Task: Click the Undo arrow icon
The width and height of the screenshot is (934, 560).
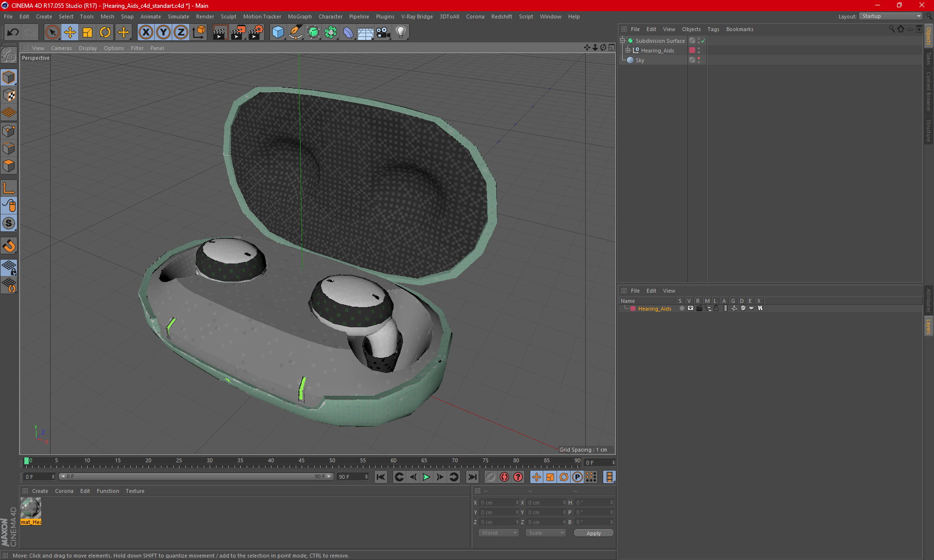Action: [13, 33]
